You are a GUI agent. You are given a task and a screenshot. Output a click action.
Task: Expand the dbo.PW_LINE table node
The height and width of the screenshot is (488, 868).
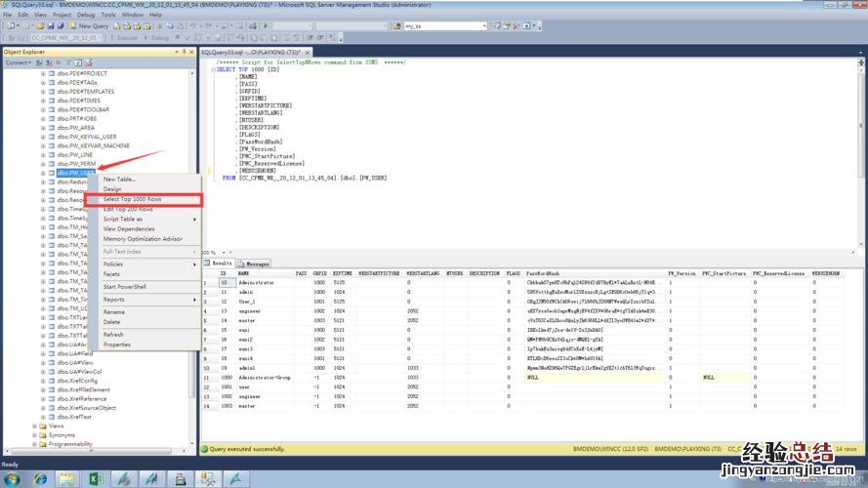(43, 154)
